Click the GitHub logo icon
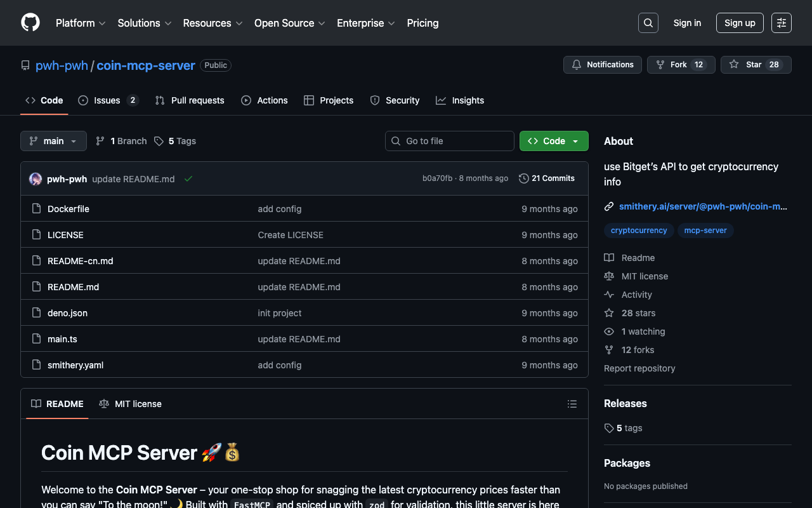Image resolution: width=812 pixels, height=508 pixels. click(x=30, y=23)
